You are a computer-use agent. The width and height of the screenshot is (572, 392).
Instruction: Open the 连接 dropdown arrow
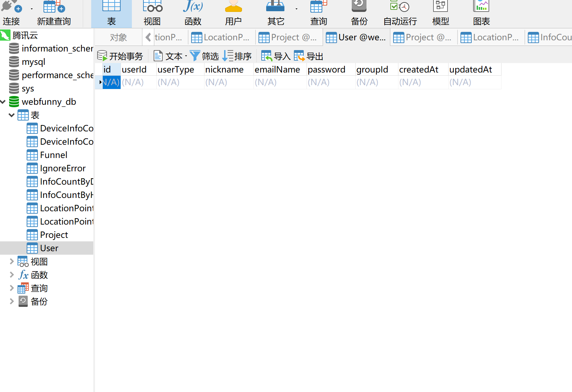32,9
